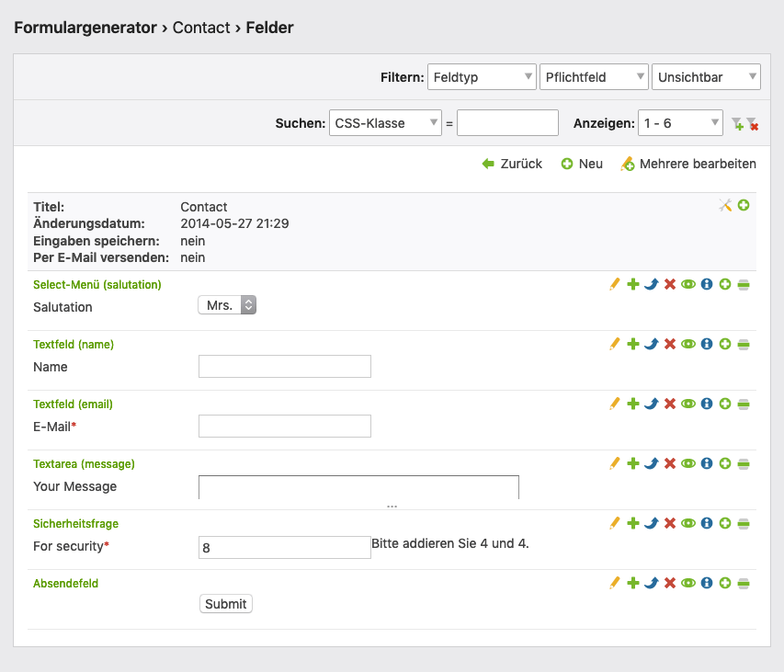
Task: Click the text "Bitte addieren Sie 4 und 4."
Action: pyautogui.click(x=450, y=543)
